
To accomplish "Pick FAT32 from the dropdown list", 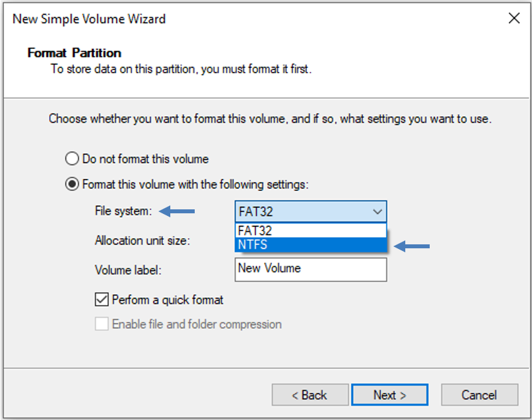I will pyautogui.click(x=310, y=230).
